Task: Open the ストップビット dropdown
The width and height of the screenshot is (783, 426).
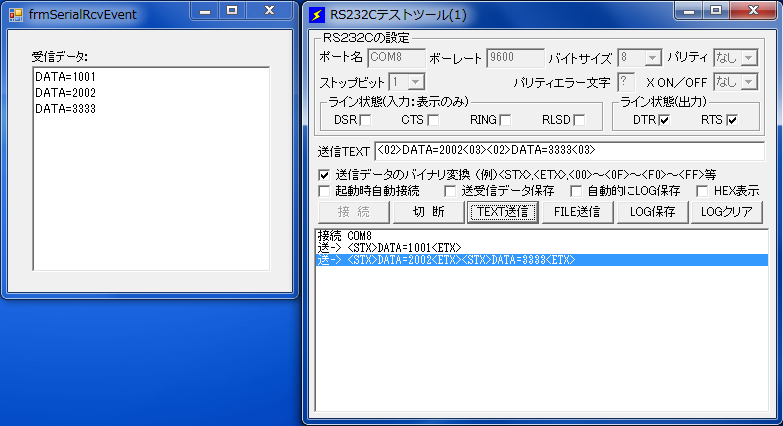Action: [x=415, y=82]
